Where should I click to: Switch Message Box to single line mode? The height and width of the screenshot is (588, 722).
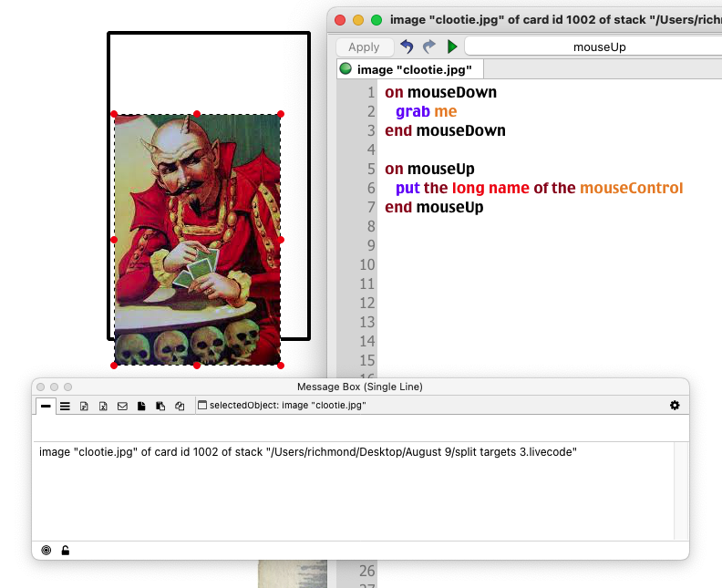coord(46,406)
